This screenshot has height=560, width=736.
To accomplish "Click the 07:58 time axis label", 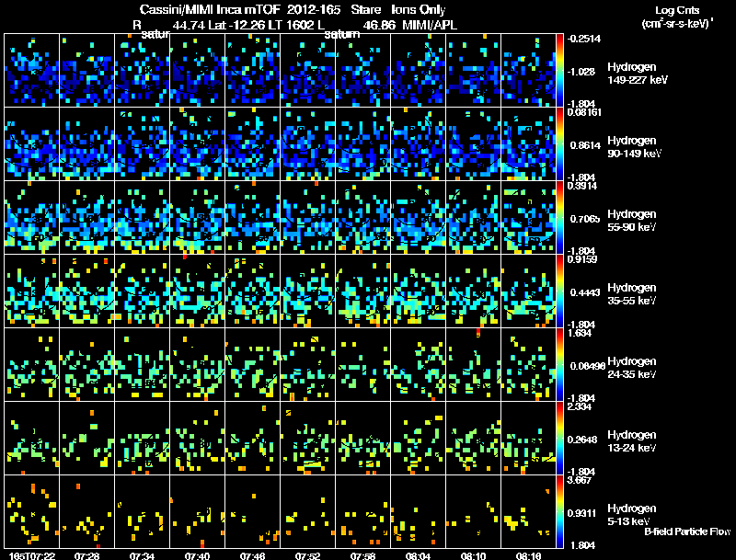I will [x=362, y=555].
